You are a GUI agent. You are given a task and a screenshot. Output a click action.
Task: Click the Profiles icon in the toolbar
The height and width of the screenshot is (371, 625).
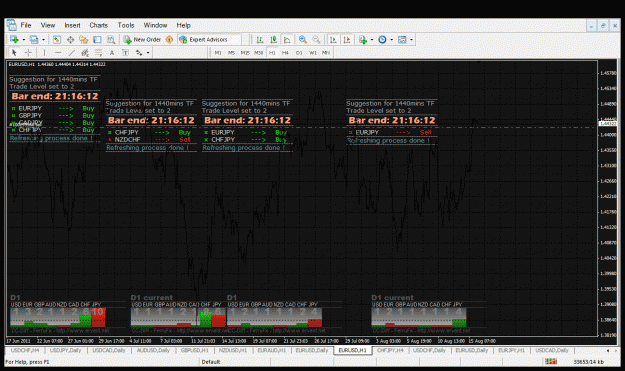[34, 39]
